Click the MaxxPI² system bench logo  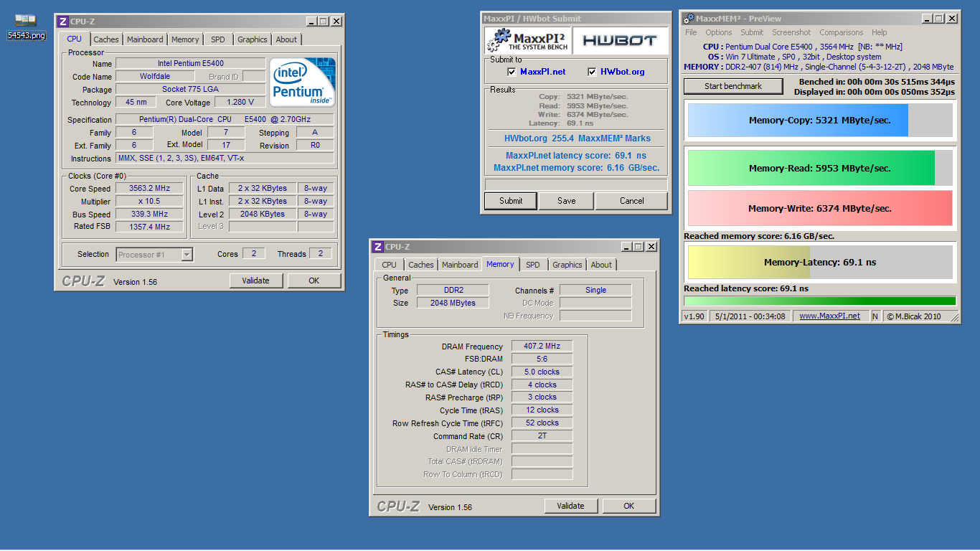527,41
